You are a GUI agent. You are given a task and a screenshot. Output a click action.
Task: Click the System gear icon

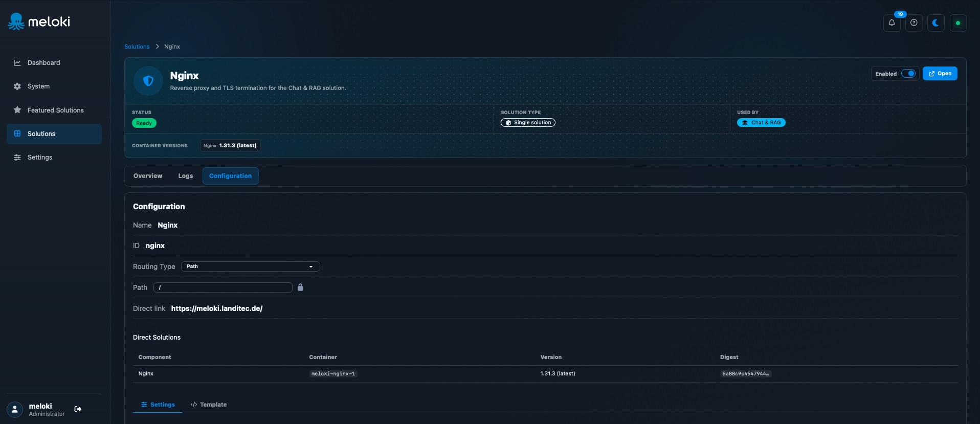pyautogui.click(x=17, y=86)
